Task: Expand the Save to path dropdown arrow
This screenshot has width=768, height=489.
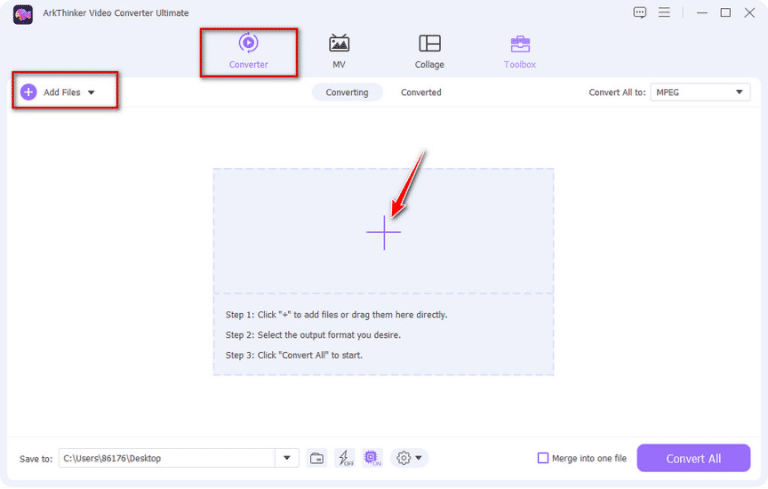Action: (x=287, y=458)
